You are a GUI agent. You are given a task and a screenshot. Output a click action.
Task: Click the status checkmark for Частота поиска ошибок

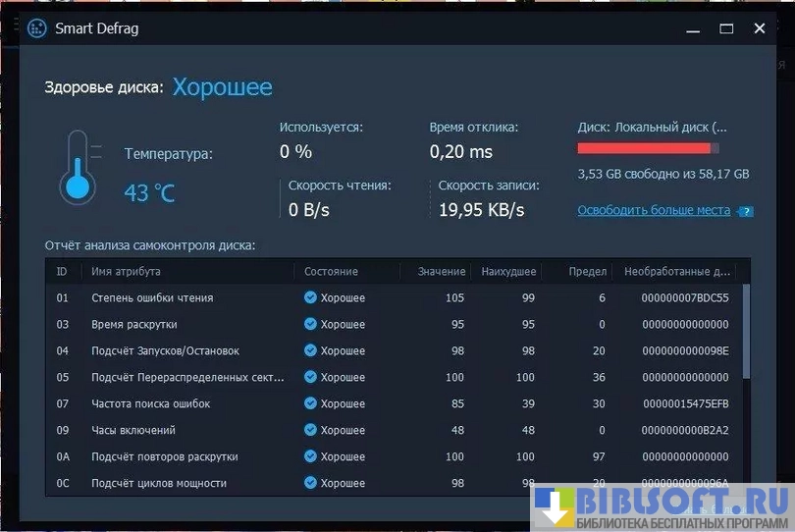pos(310,403)
